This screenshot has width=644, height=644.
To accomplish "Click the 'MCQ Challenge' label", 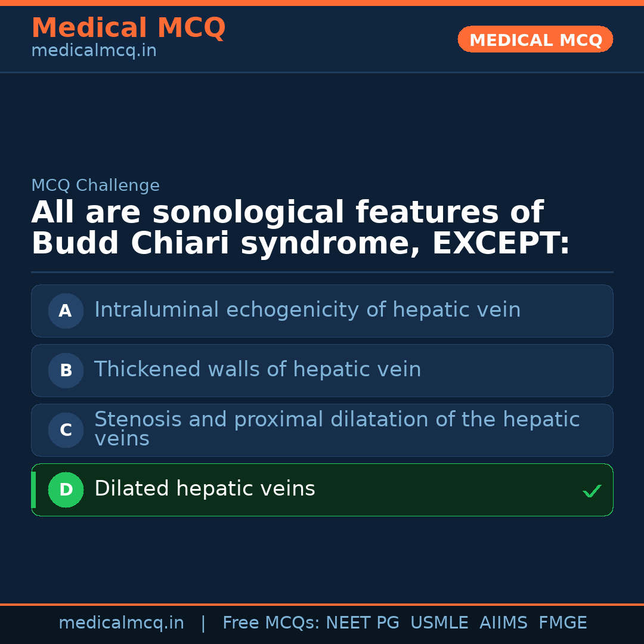I will tap(95, 185).
